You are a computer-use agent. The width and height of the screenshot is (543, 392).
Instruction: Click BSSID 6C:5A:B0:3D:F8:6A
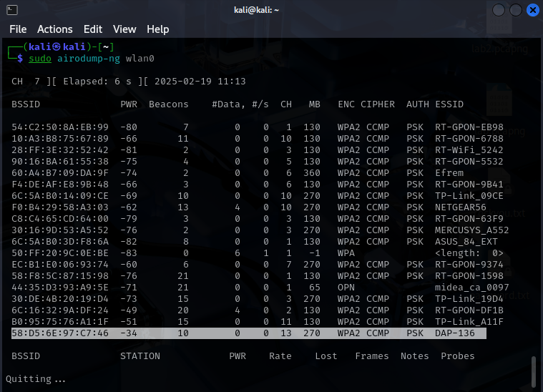60,241
